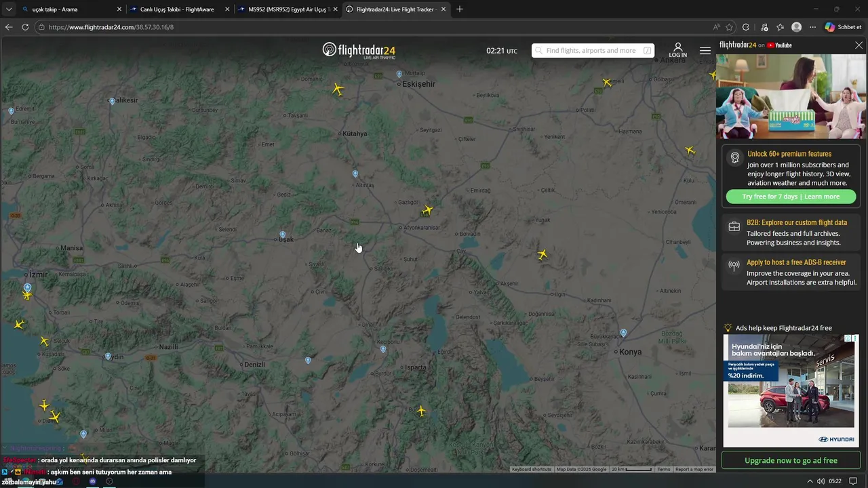Viewport: 868px width, 488px height.
Task: Click the 05:22 taskbar clock
Action: coord(835,481)
